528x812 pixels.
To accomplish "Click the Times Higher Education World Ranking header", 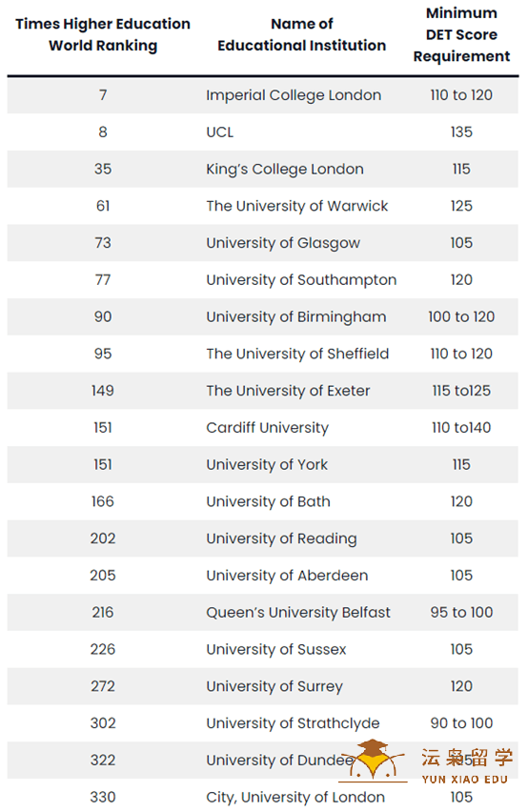I will pos(103,34).
